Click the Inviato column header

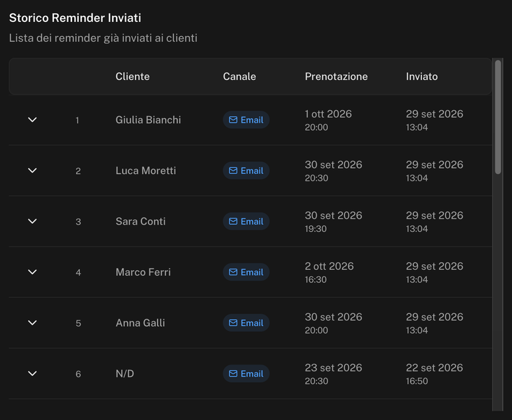tap(422, 77)
